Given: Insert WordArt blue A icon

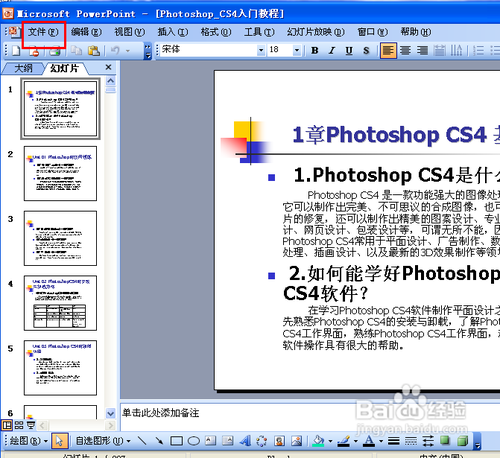Looking at the screenshot, I should click(245, 441).
